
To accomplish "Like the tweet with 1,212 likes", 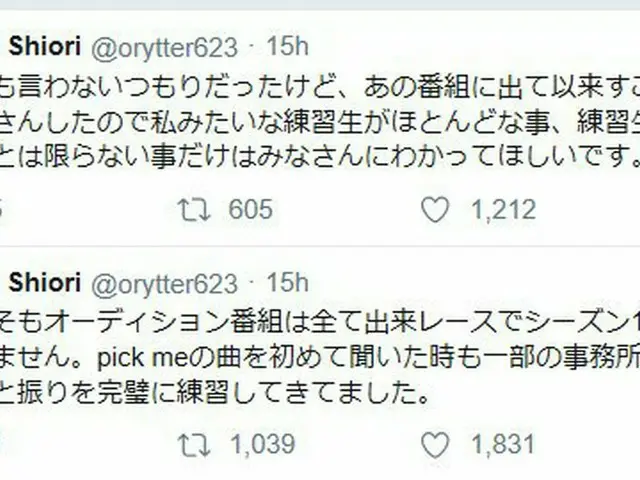I will (x=433, y=209).
